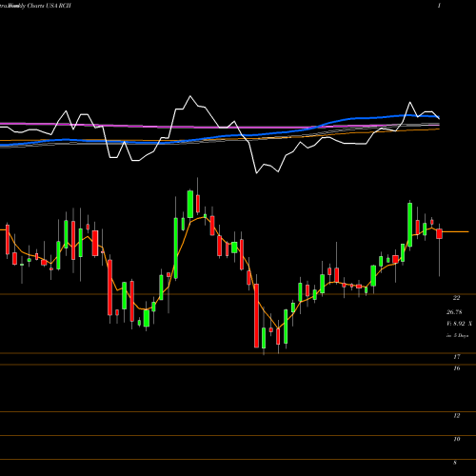This screenshot has width=476, height=476.
Task: Click the 'Charts USA RCII' chart title
Action: (49, 6)
